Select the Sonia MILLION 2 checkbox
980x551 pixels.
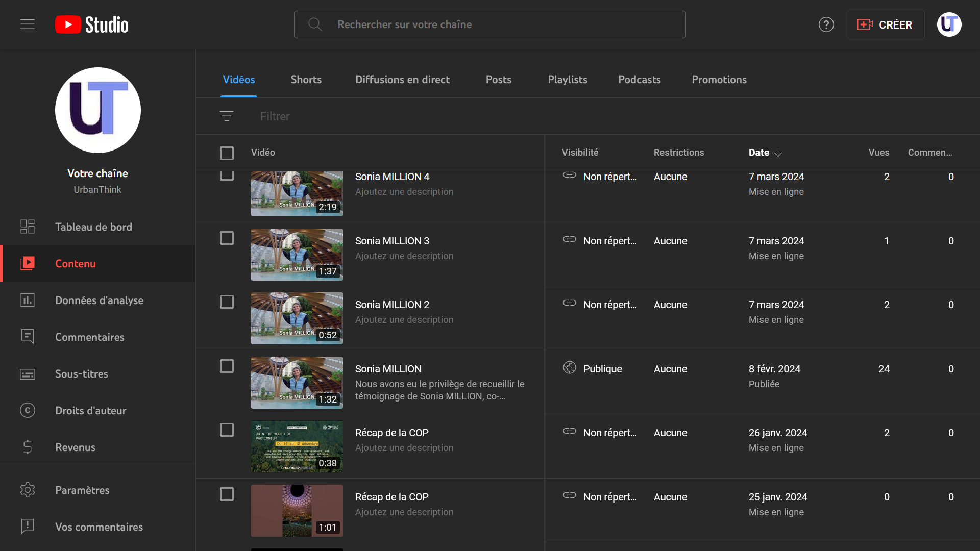point(227,302)
